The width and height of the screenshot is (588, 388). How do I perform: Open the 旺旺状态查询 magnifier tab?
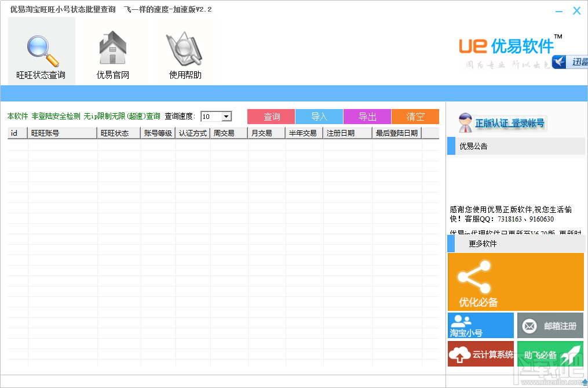pyautogui.click(x=41, y=51)
